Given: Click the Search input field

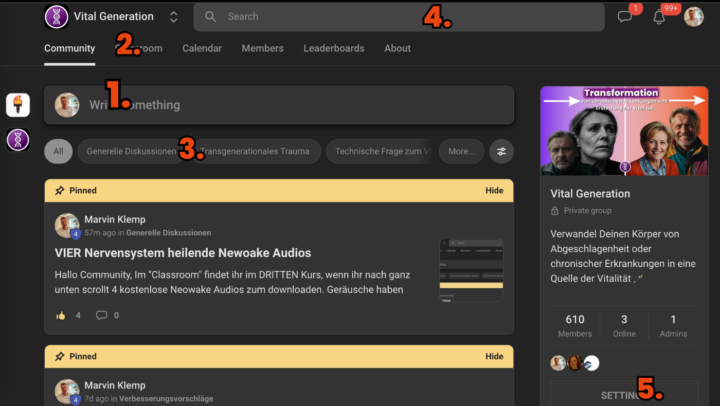Looking at the screenshot, I should [x=400, y=17].
